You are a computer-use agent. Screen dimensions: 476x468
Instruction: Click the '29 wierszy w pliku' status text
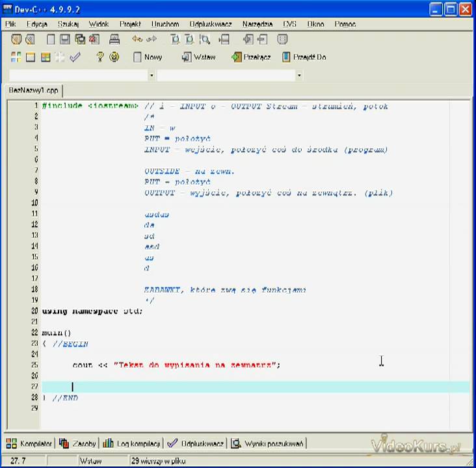pyautogui.click(x=158, y=461)
